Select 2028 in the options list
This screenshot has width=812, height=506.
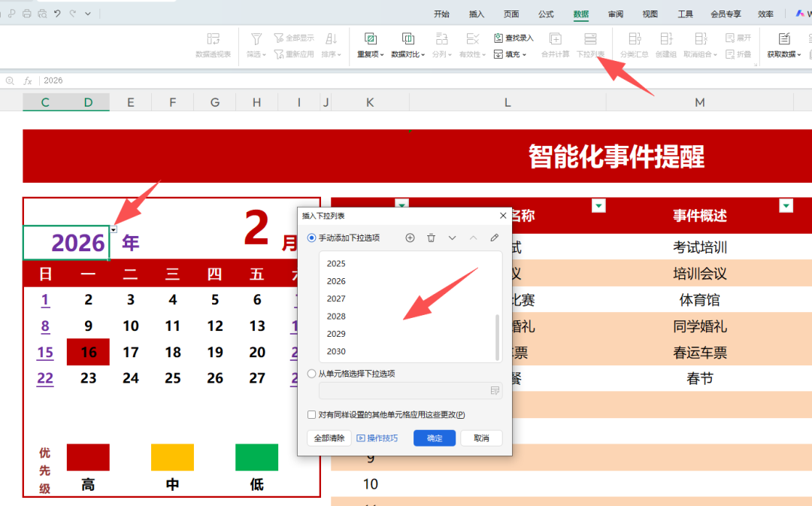[336, 317]
